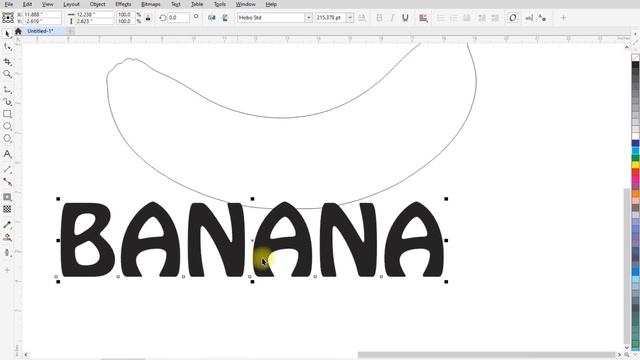Click the object width input field
The image size is (640, 360).
pos(94,14)
